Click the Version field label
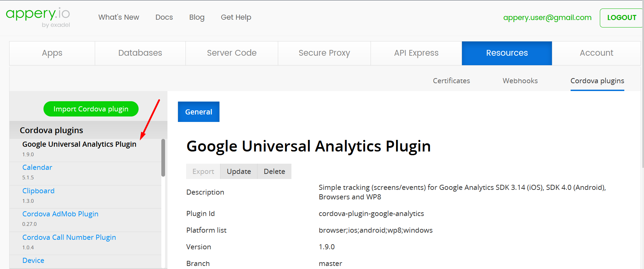Screen dimensions: 644x269 click(199, 247)
